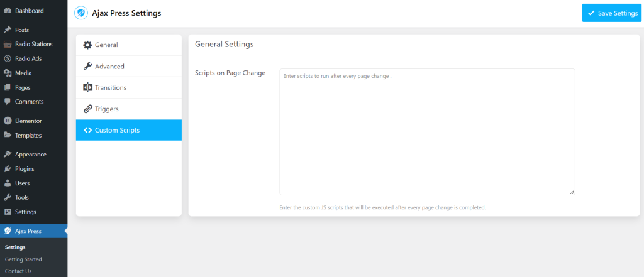Click the Elementor icon in sidebar
Screen dimensions: 644x277
tap(8, 121)
